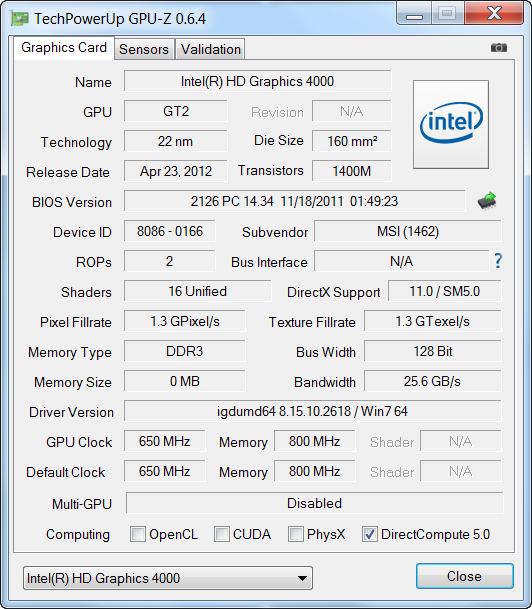
Task: Switch to the Sensors tab
Action: click(x=144, y=49)
